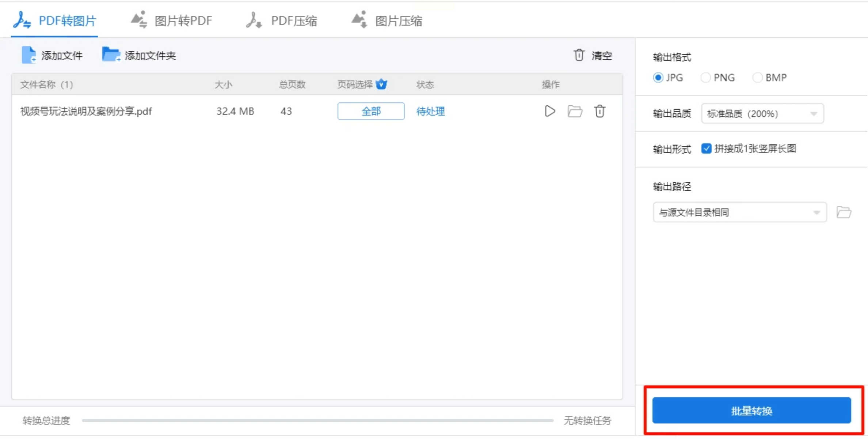The image size is (868, 441).
Task: Click the Add Folder icon
Action: point(111,55)
